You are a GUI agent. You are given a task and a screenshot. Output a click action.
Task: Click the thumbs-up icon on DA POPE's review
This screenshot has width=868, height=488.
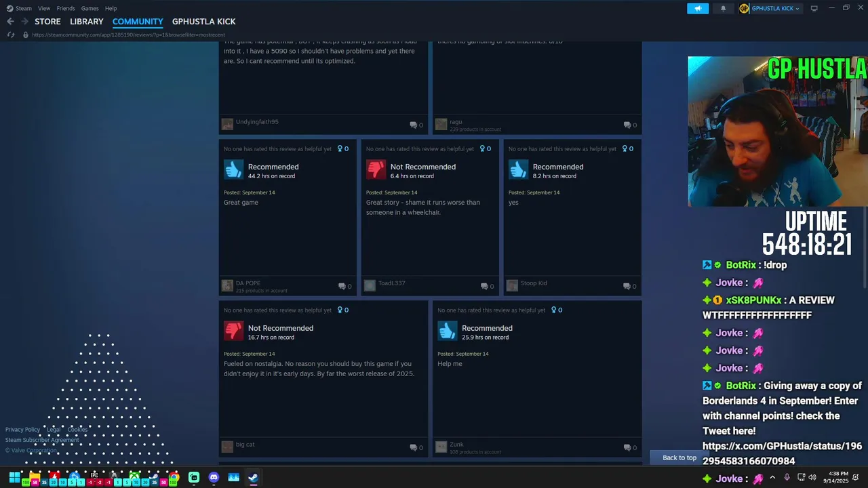[233, 169]
